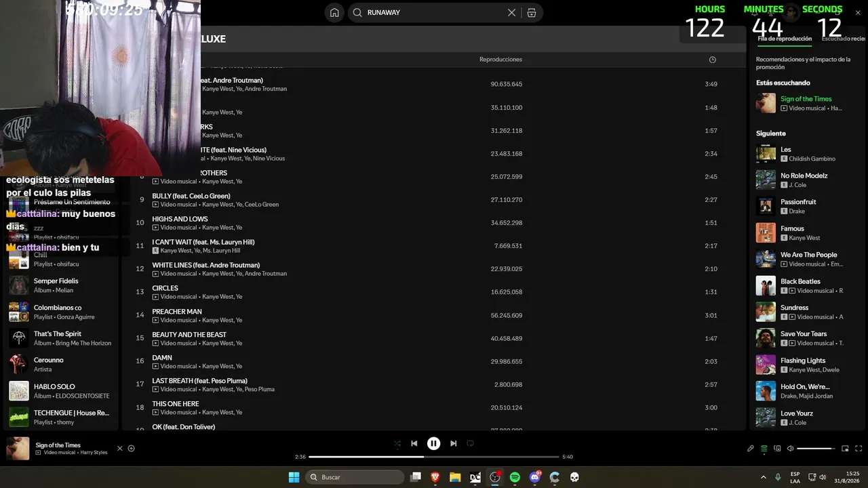The height and width of the screenshot is (488, 868).
Task: Open the lyrics microphone icon
Action: (751, 448)
